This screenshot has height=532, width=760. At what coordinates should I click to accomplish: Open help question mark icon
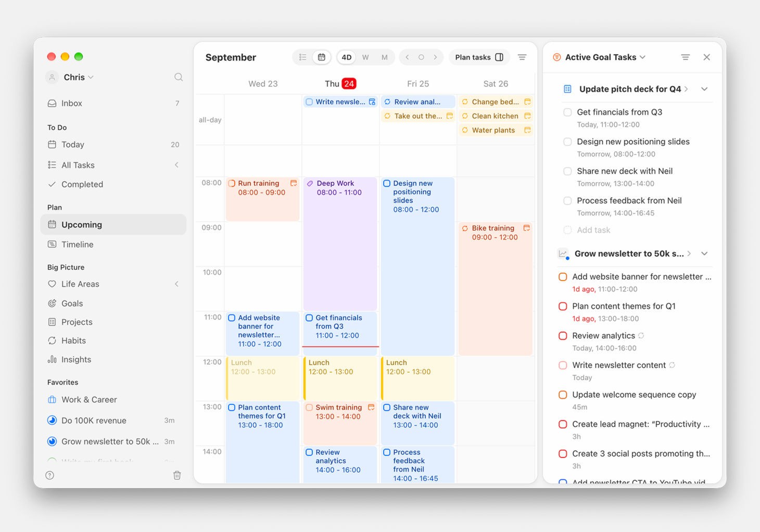pos(50,475)
